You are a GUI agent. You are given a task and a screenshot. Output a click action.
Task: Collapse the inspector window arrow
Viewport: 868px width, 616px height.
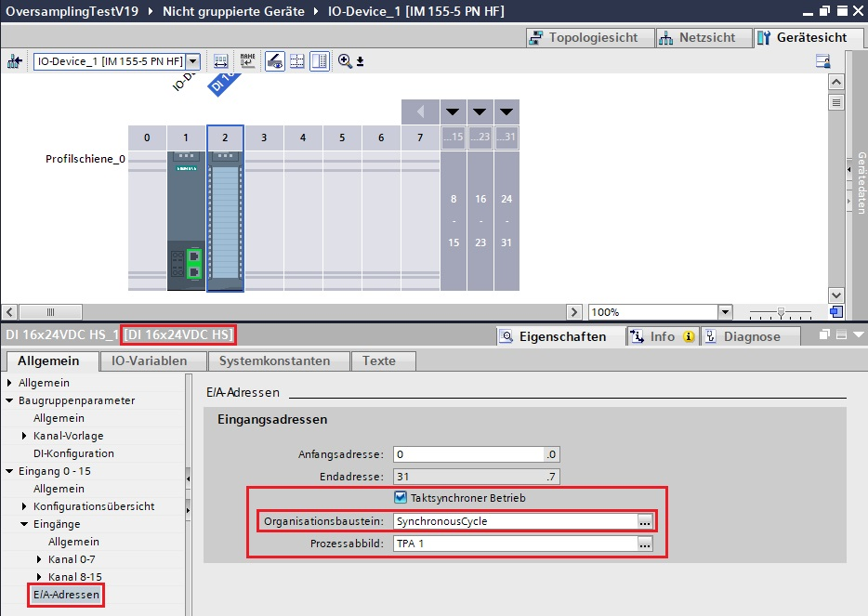pyautogui.click(x=859, y=334)
